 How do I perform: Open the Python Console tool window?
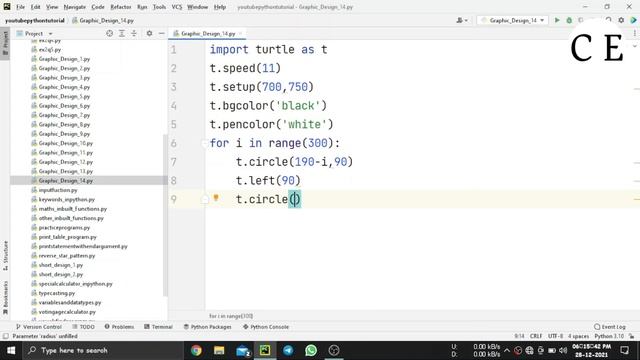tap(266, 327)
